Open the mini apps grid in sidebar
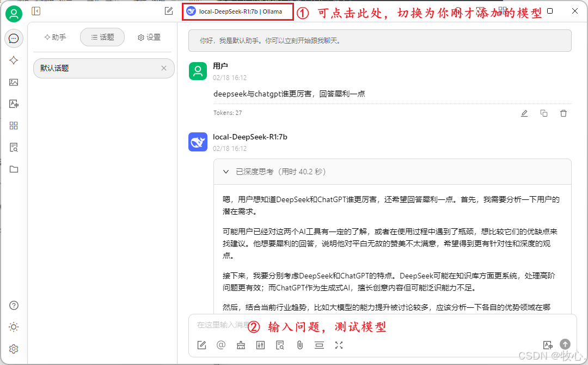Image resolution: width=588 pixels, height=365 pixels. coord(14,126)
